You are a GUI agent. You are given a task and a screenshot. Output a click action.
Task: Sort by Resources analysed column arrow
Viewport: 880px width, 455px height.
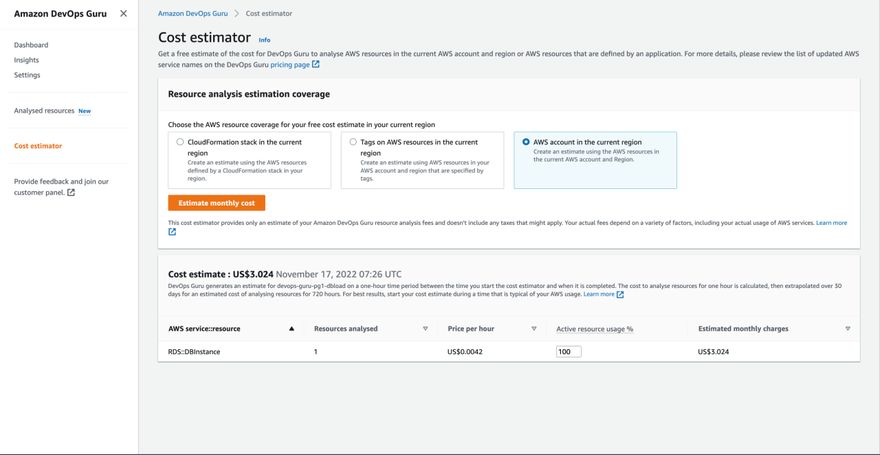(425, 329)
